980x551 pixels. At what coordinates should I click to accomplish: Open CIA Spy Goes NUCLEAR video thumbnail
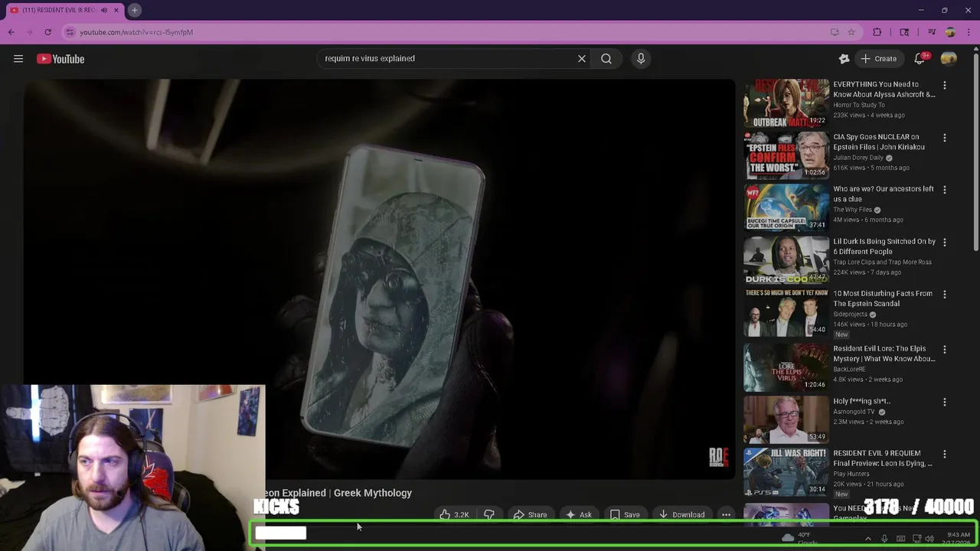point(786,155)
